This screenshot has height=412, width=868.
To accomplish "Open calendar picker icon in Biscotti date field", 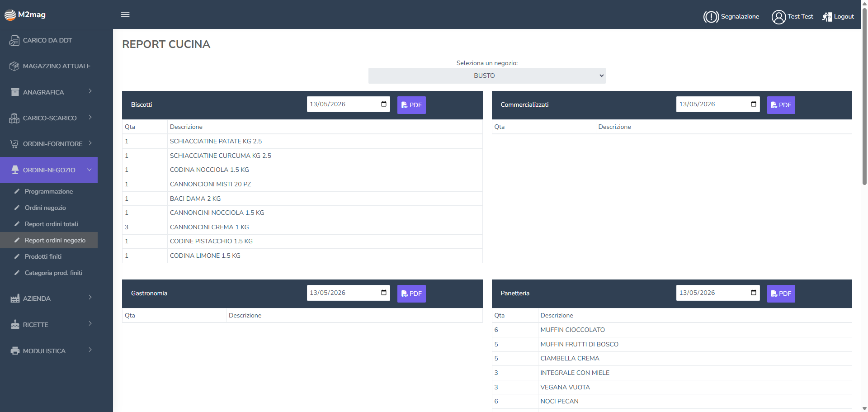I will pos(384,104).
